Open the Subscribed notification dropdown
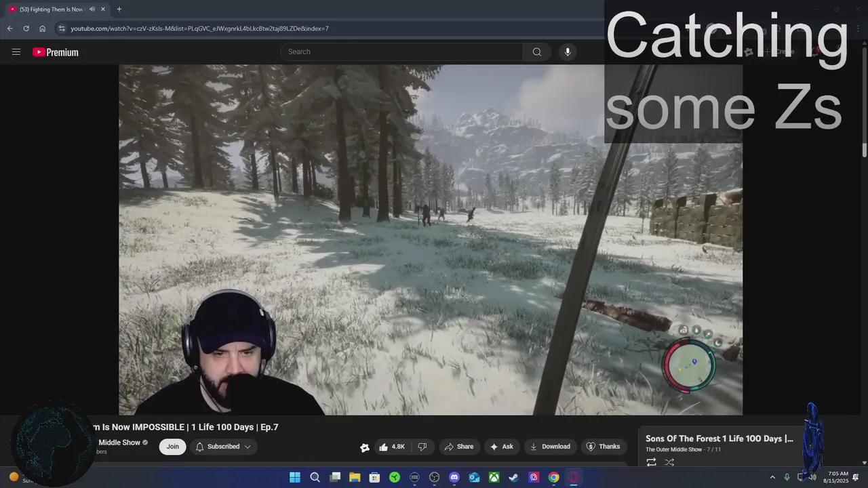The width and height of the screenshot is (868, 488). tap(223, 447)
